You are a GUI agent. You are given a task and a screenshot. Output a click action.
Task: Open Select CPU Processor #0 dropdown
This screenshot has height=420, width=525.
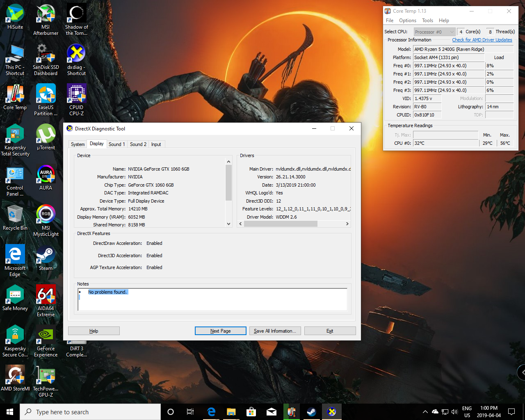tap(435, 32)
